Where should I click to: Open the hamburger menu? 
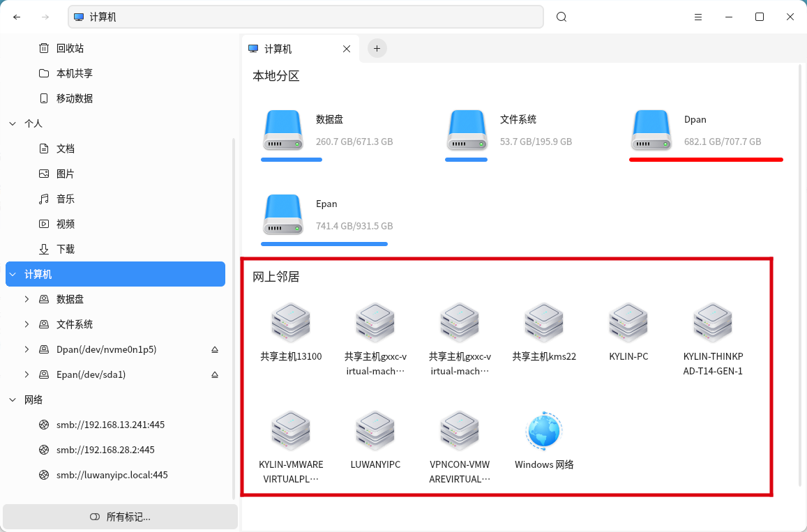point(698,16)
